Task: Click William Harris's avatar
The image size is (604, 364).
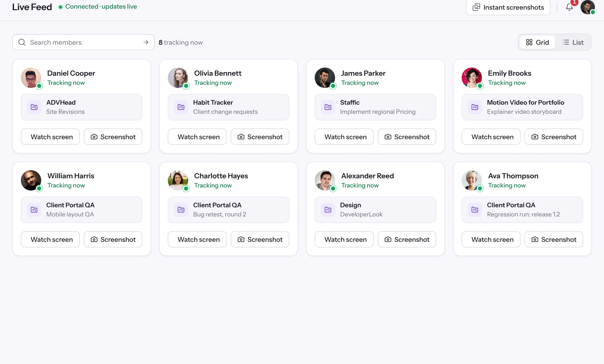Action: tap(31, 180)
